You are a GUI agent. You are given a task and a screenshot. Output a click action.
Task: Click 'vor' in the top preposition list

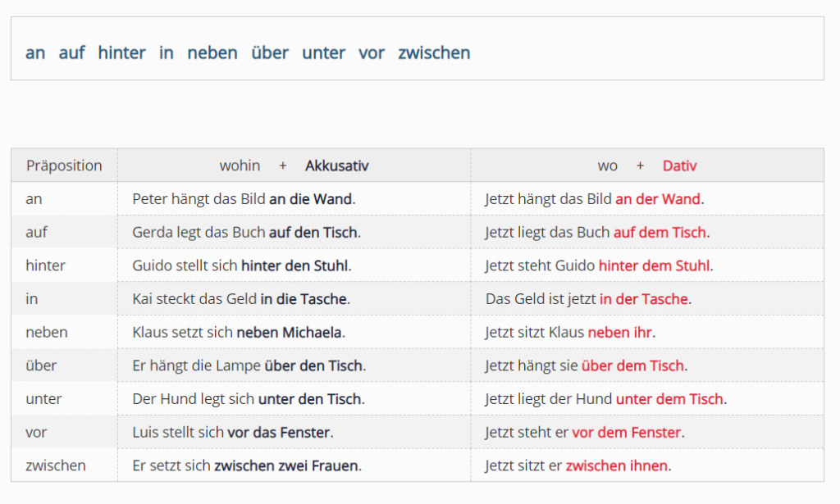372,53
